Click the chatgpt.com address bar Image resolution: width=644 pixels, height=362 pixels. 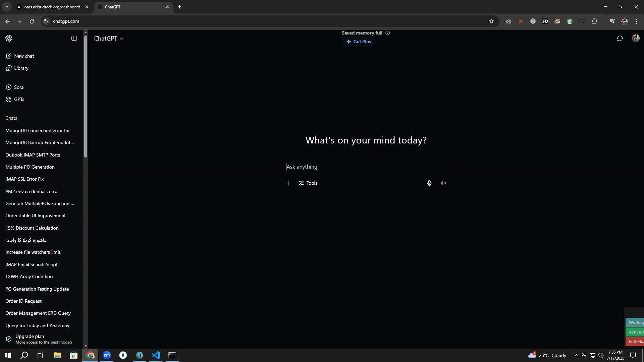(x=268, y=21)
